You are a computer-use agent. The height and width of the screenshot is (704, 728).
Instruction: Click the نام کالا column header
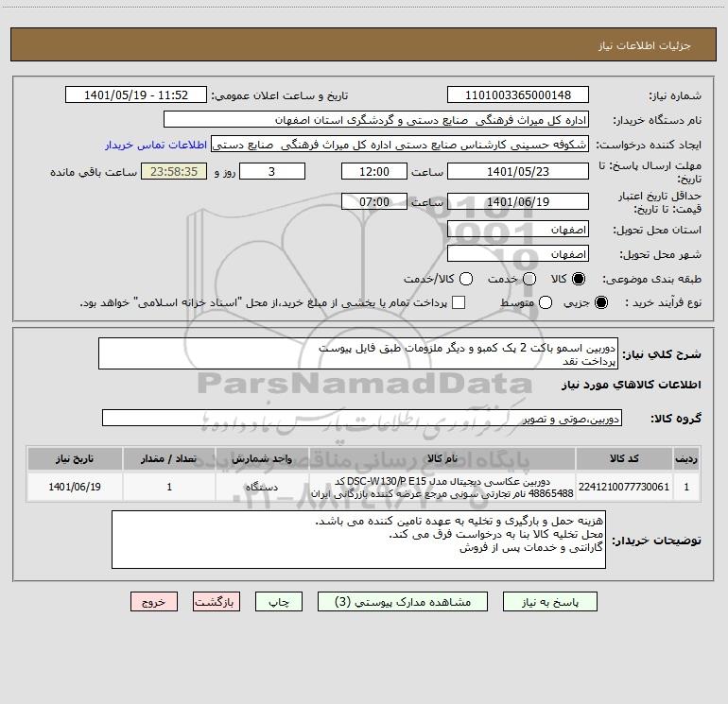coord(442,459)
